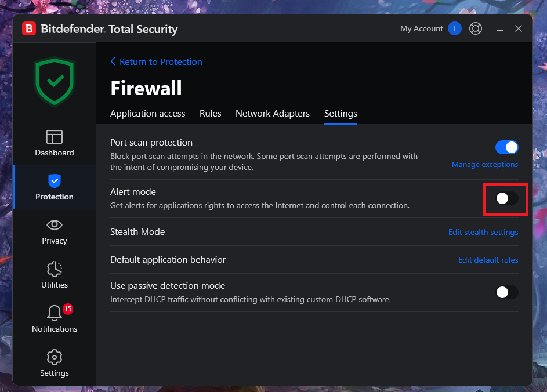Open the Dashboard panel icon

pyautogui.click(x=55, y=137)
